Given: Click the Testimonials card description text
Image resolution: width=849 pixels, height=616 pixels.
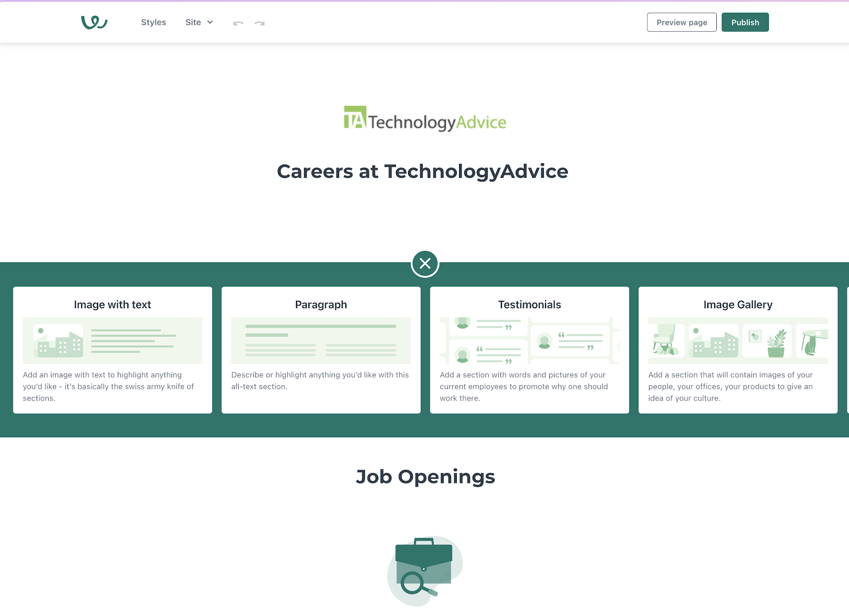Looking at the screenshot, I should [x=524, y=387].
